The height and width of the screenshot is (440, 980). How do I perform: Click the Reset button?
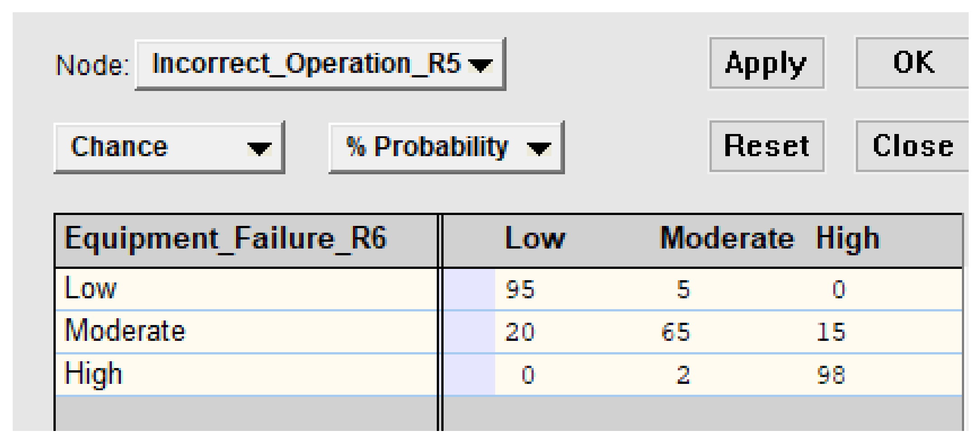tap(766, 146)
